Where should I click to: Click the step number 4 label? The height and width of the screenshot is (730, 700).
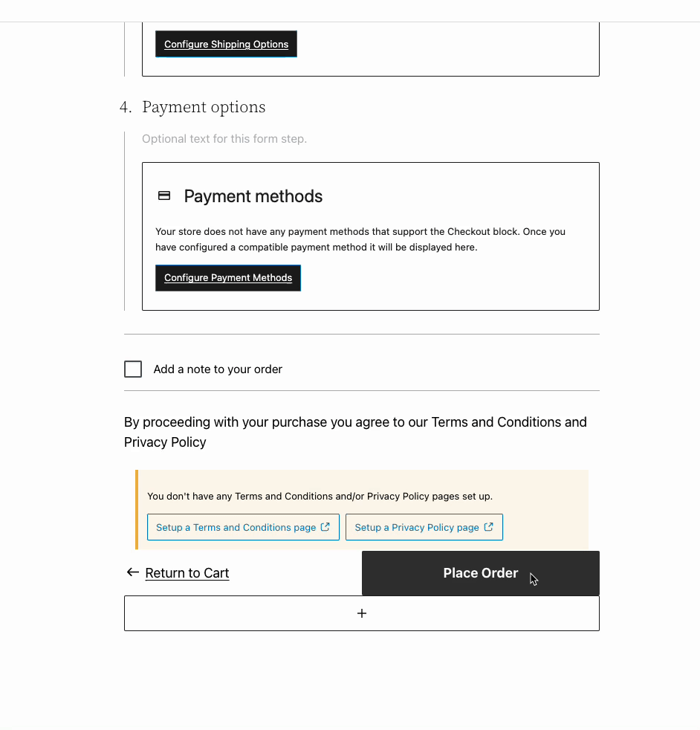(126, 107)
